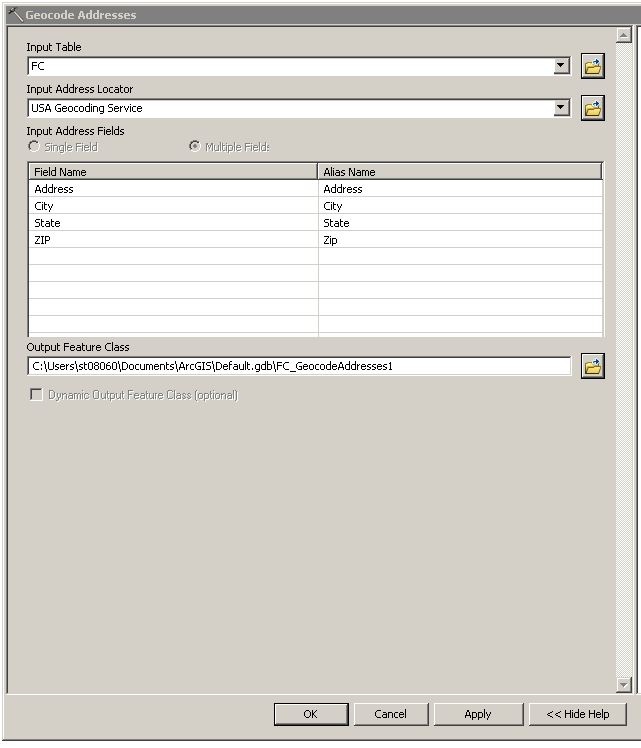
Task: Click the Output Feature Class path field
Action: click(299, 366)
